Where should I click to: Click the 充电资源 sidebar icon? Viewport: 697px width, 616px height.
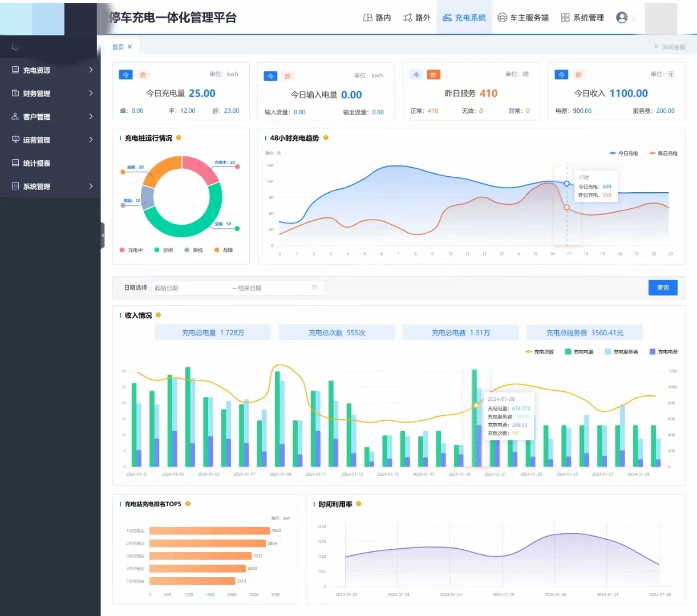pos(15,70)
